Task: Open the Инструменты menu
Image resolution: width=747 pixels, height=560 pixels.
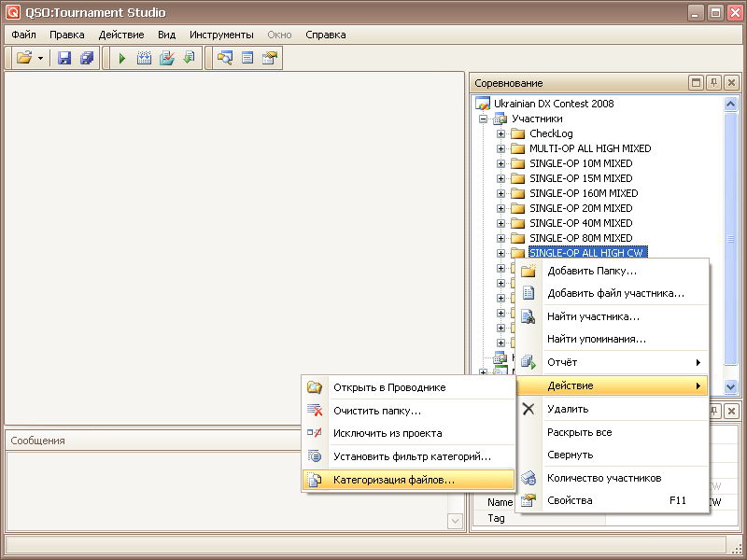Action: (x=221, y=35)
